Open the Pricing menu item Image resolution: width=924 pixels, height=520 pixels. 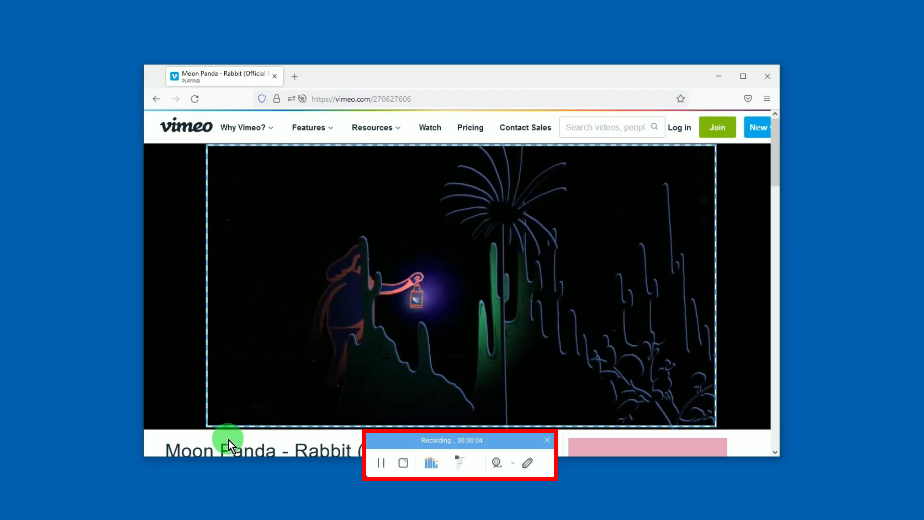(x=470, y=127)
